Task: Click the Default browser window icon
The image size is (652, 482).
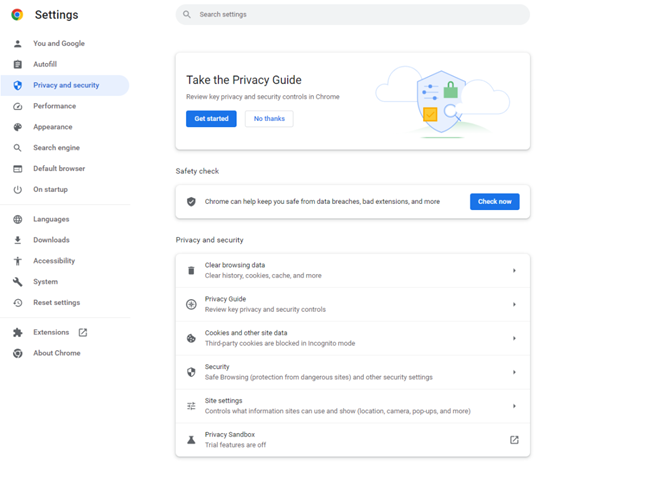Action: coord(17,168)
